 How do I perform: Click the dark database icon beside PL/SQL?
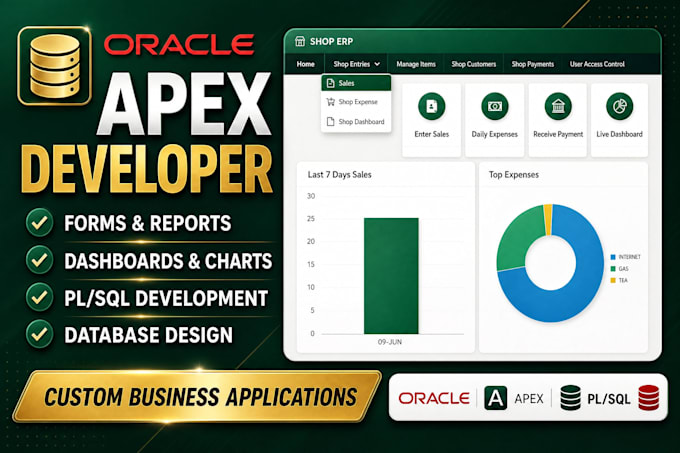[x=570, y=398]
